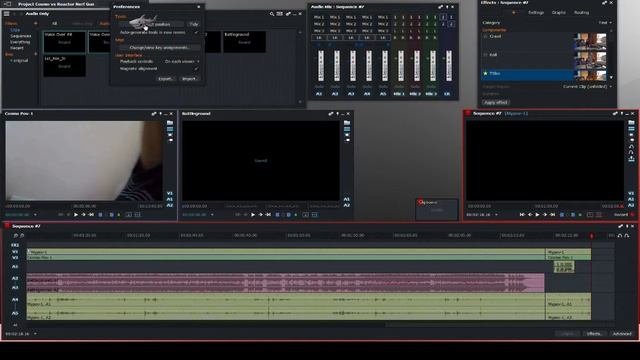
Task: Jump to start in Sequence #7 viewer
Action: point(522,215)
